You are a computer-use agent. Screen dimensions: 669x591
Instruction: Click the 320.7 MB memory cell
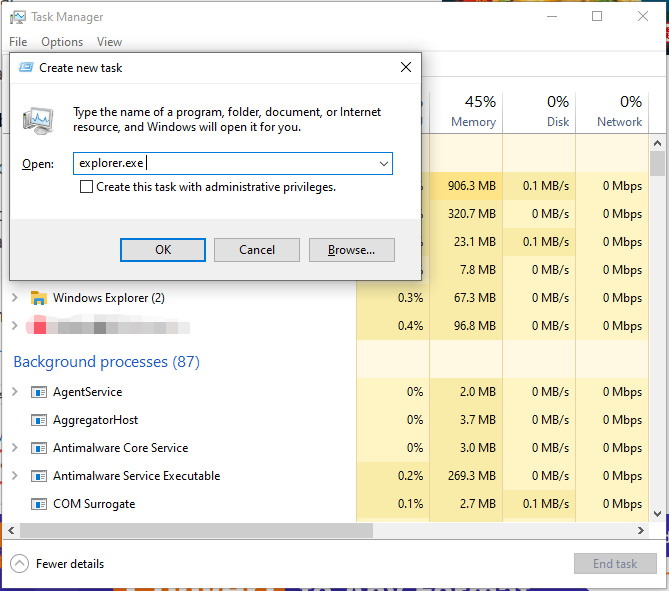pyautogui.click(x=466, y=214)
